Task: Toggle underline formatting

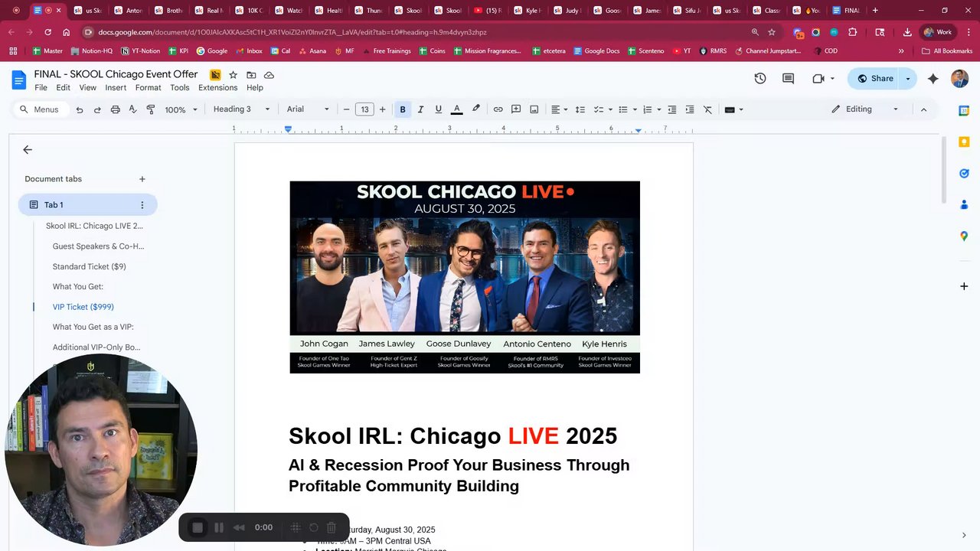Action: pos(438,109)
